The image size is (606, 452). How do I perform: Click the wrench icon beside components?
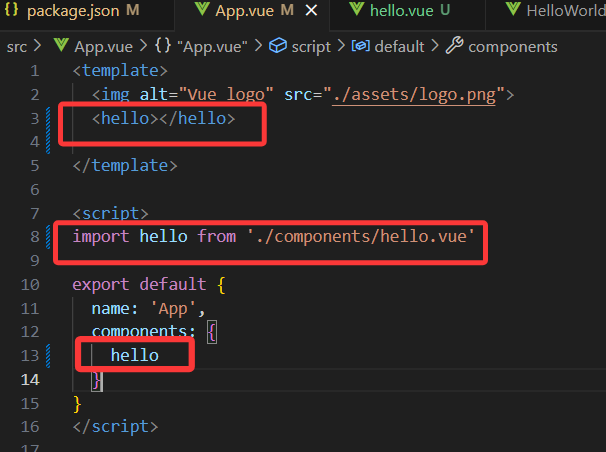pyautogui.click(x=454, y=45)
